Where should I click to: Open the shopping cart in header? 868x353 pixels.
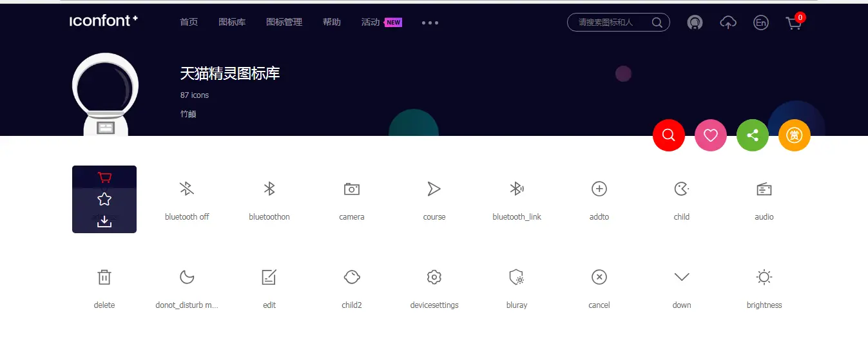click(794, 23)
